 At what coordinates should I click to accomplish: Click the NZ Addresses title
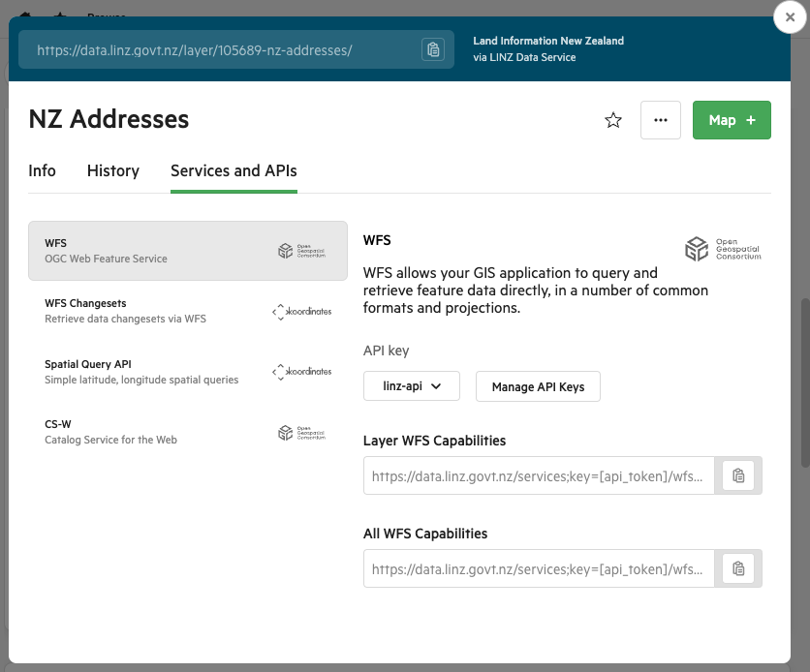(109, 119)
